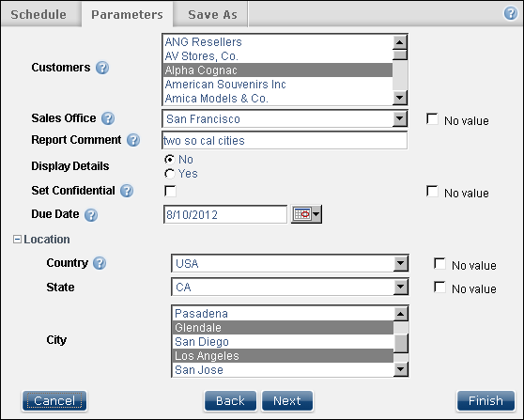Click scroll down arrow in City list
The image size is (524, 420).
coord(401,369)
